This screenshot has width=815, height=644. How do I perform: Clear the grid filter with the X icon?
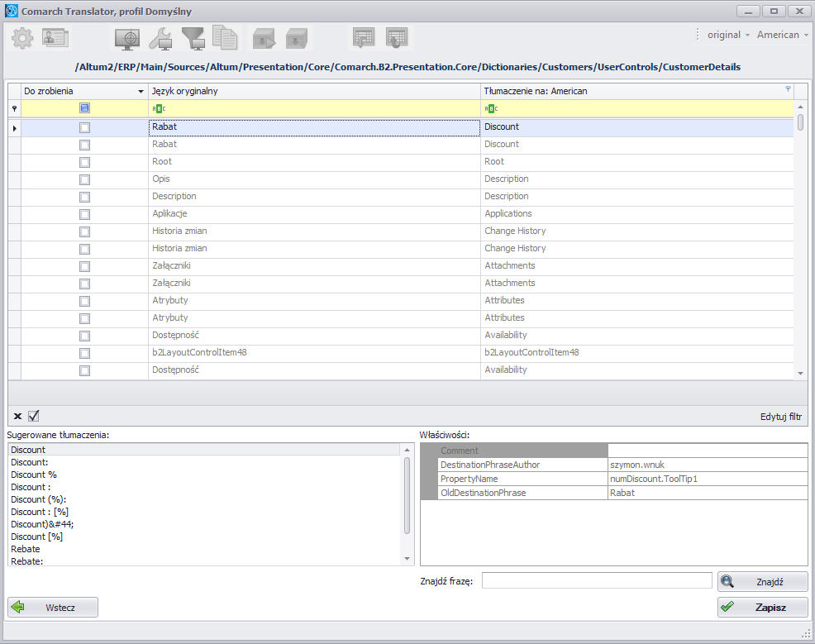pyautogui.click(x=17, y=416)
